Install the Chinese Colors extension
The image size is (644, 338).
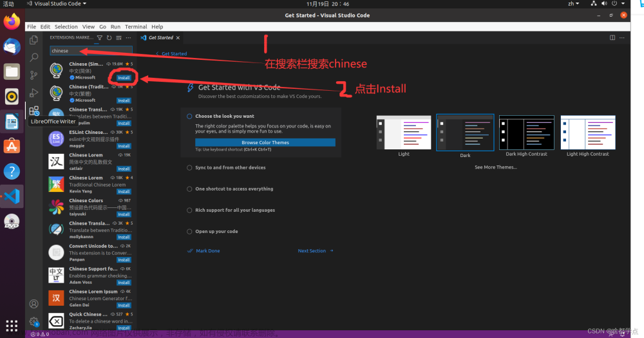pyautogui.click(x=124, y=214)
